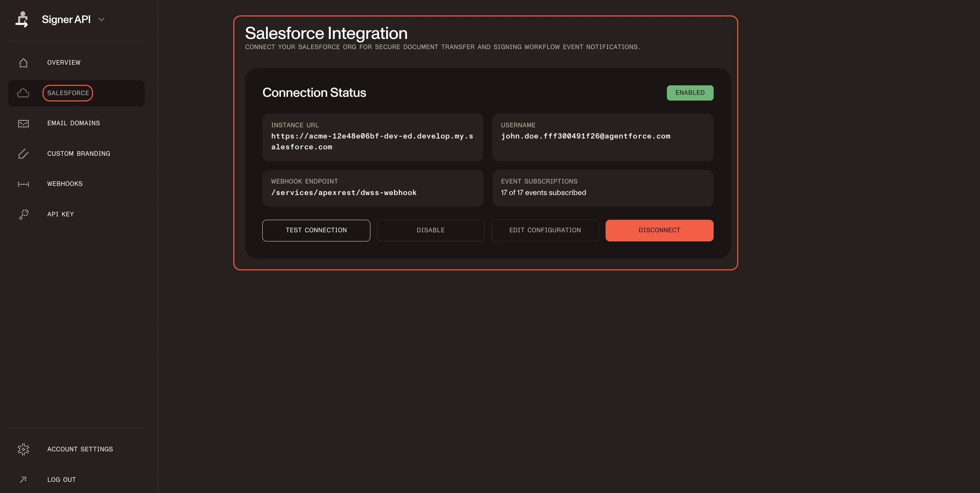Click the 'Connect your Salesforce org' subtitle
Viewport: 980px width, 493px height.
(x=443, y=47)
